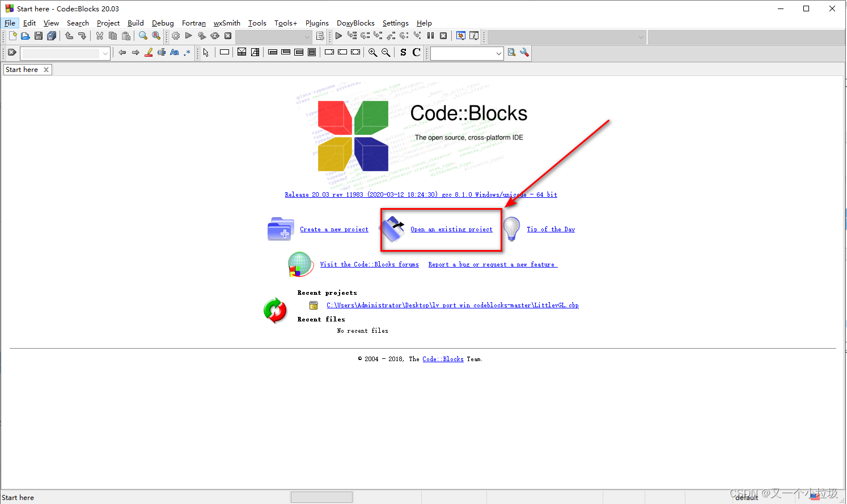Click the Zoom in magnifier icon
Viewport: 847px width, 504px height.
click(372, 53)
